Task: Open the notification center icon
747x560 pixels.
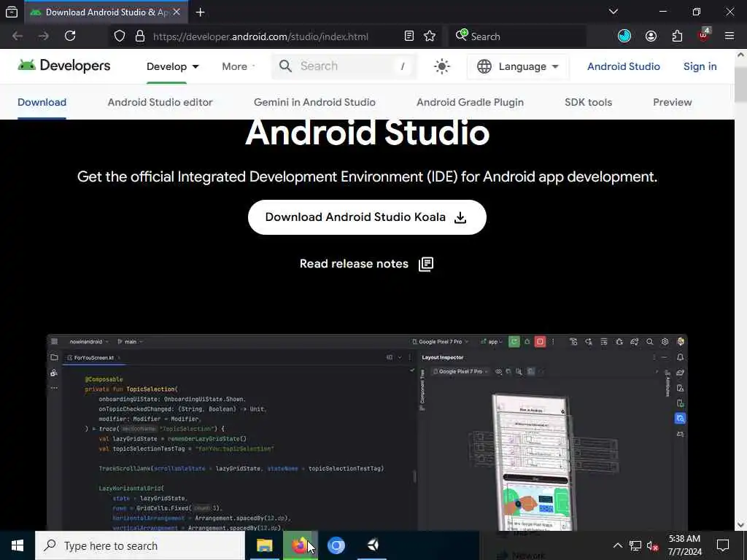Action: pyautogui.click(x=723, y=545)
